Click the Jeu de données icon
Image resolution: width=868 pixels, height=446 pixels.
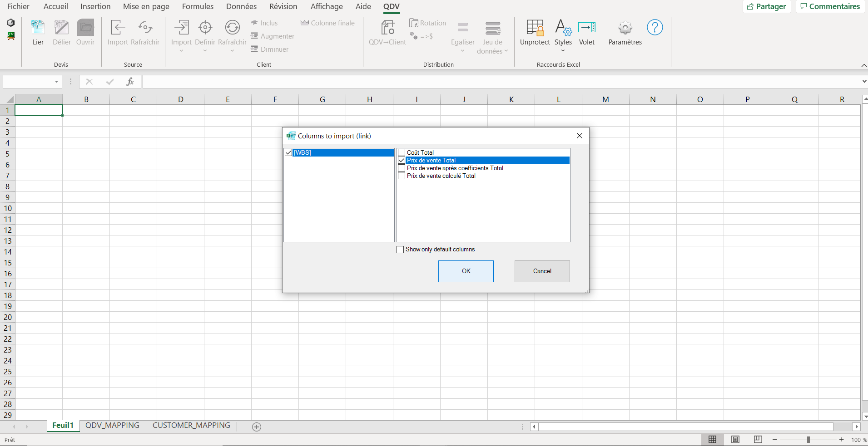(x=492, y=28)
